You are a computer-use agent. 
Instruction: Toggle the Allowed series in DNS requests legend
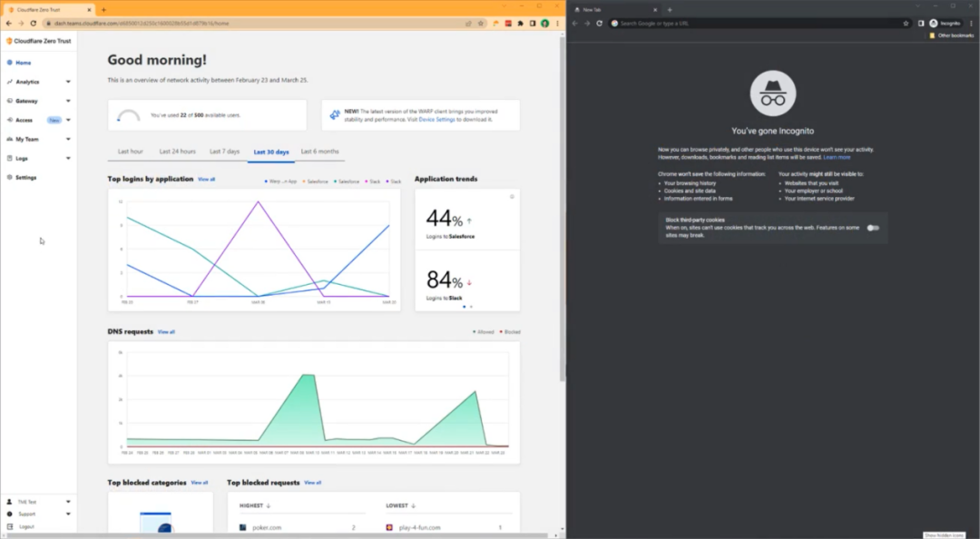(484, 332)
